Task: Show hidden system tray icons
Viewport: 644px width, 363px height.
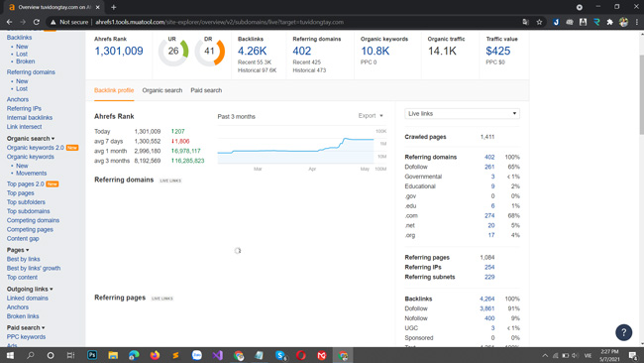Action: tap(545, 356)
